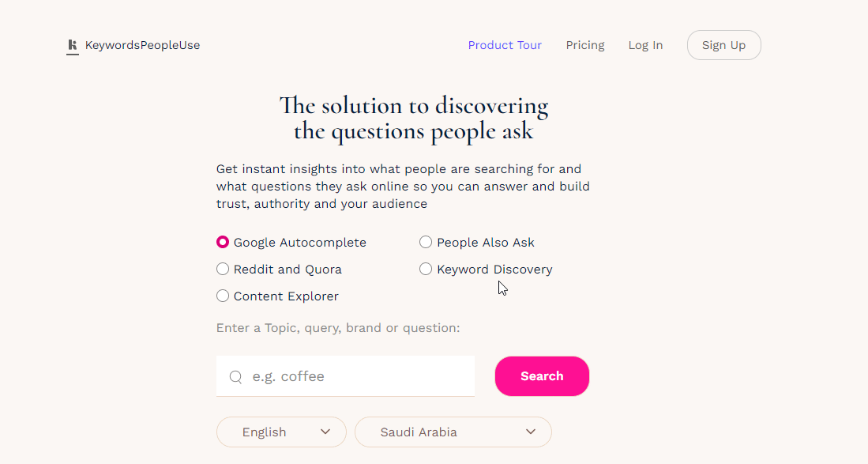Image resolution: width=868 pixels, height=464 pixels.
Task: Select the Keyword Discovery radio button
Action: tap(426, 270)
